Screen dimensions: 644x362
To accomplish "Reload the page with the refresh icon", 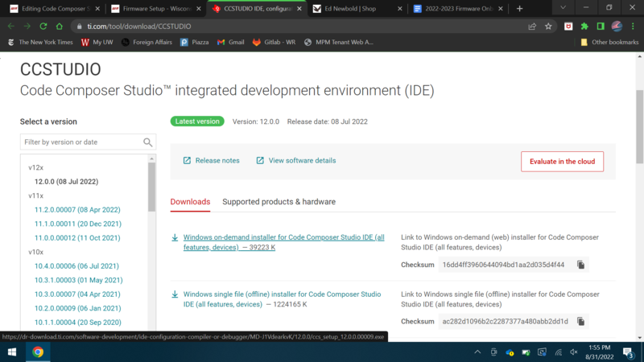I will coord(43,27).
